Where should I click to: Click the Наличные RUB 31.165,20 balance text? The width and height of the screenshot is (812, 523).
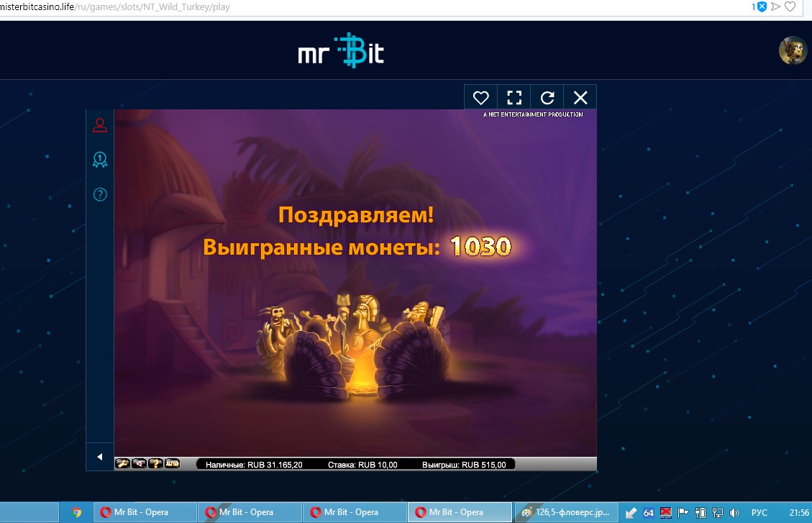[254, 465]
